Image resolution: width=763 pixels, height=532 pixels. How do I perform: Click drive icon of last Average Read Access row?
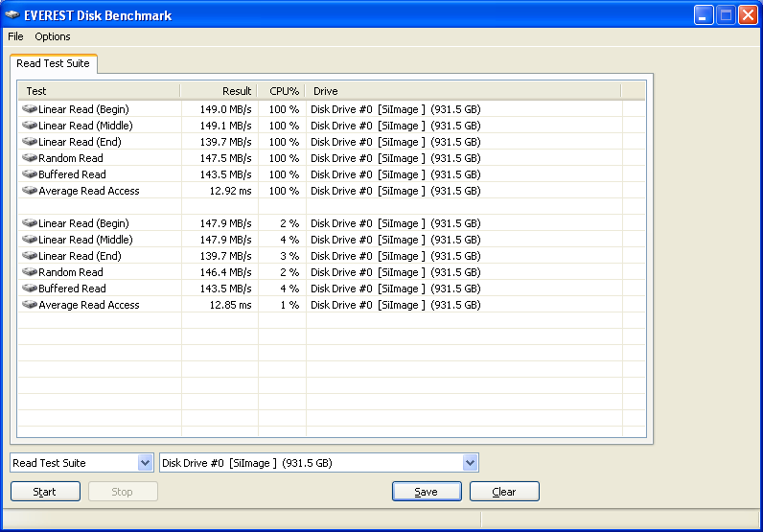30,305
